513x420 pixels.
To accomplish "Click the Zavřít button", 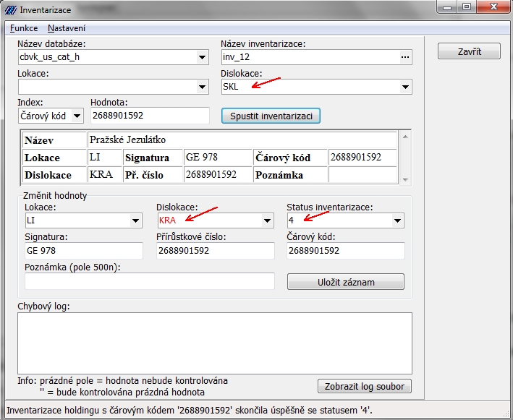I will [x=469, y=52].
